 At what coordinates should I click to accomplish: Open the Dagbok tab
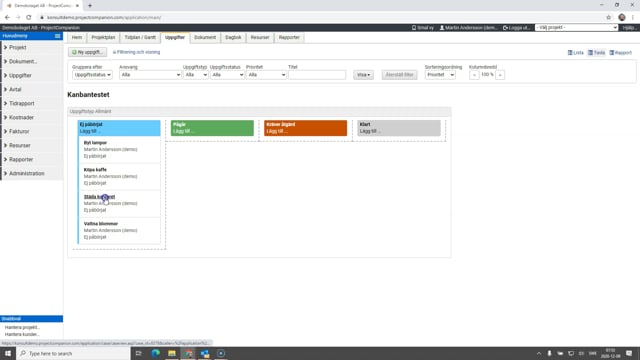233,38
